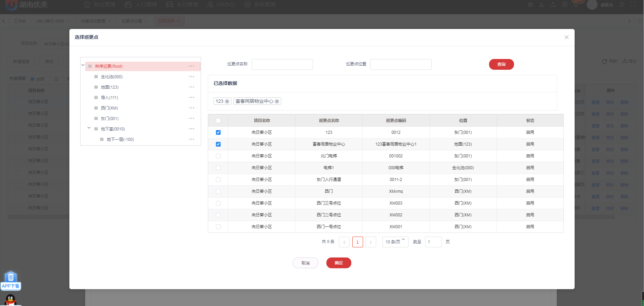Viewport: 644px width, 306px height.
Task: Click the 车行管理 car icon in top navigation
Action: click(x=169, y=5)
